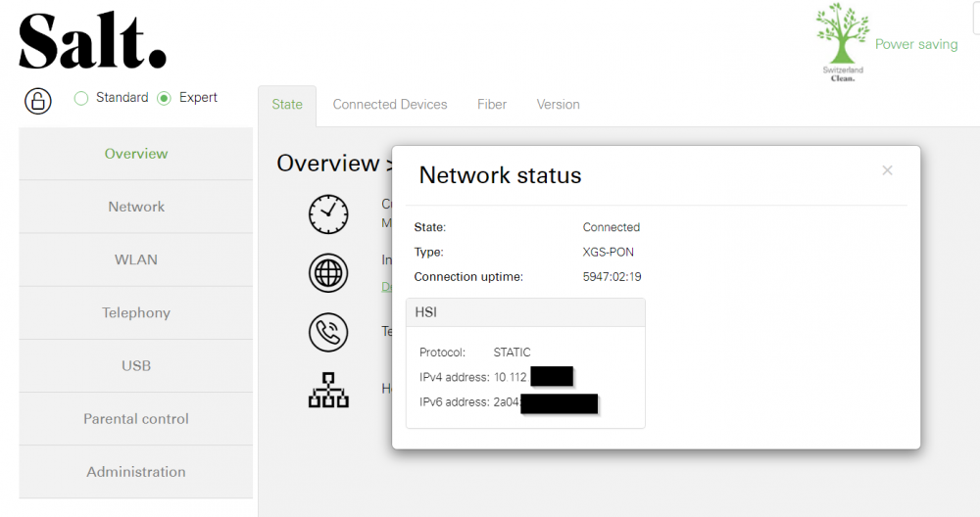This screenshot has width=980, height=517.
Task: Open the WLAN settings section
Action: (135, 259)
